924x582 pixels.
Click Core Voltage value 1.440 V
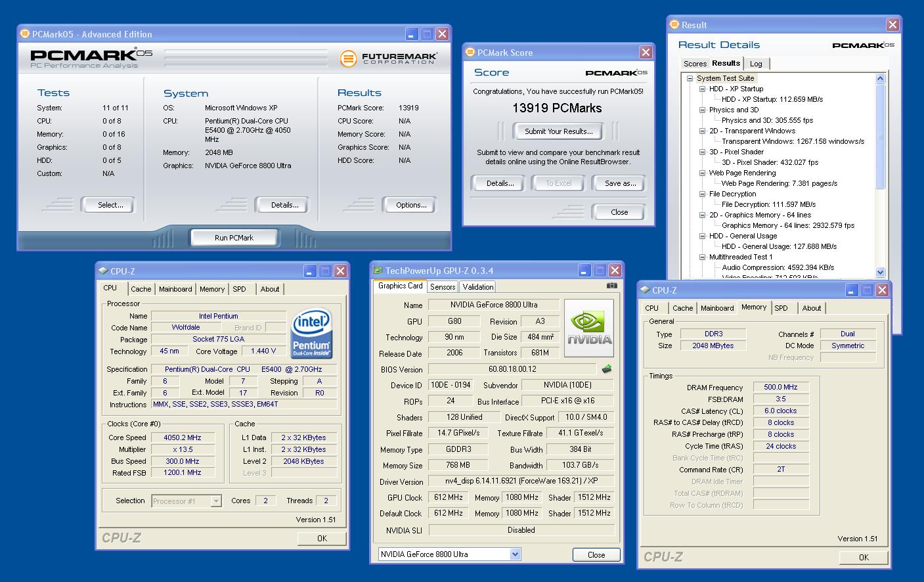[263, 351]
